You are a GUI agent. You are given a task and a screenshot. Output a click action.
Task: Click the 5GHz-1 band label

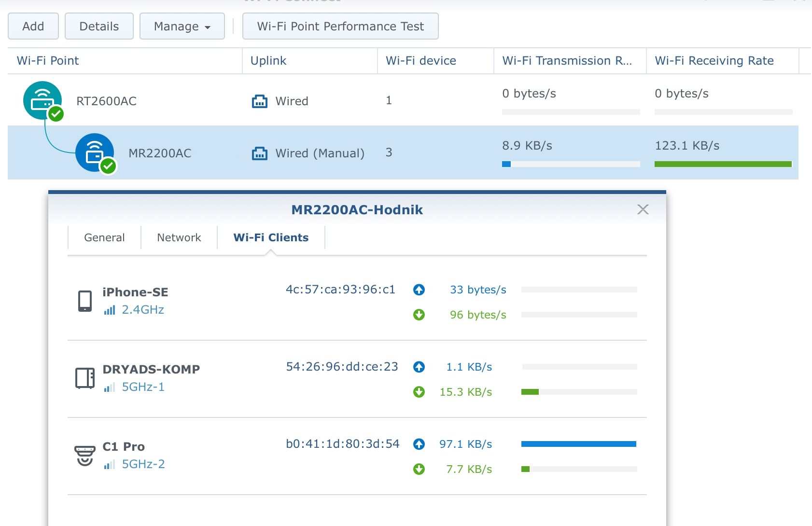tap(143, 387)
